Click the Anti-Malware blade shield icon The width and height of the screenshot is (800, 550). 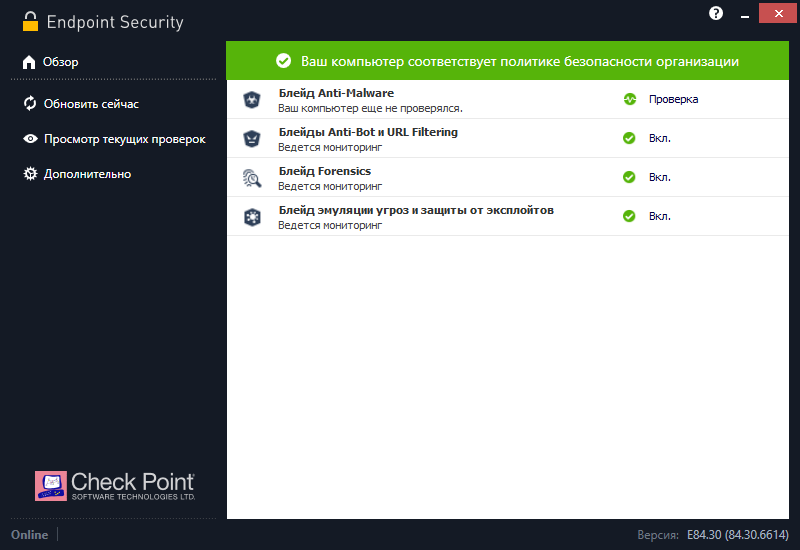[251, 100]
